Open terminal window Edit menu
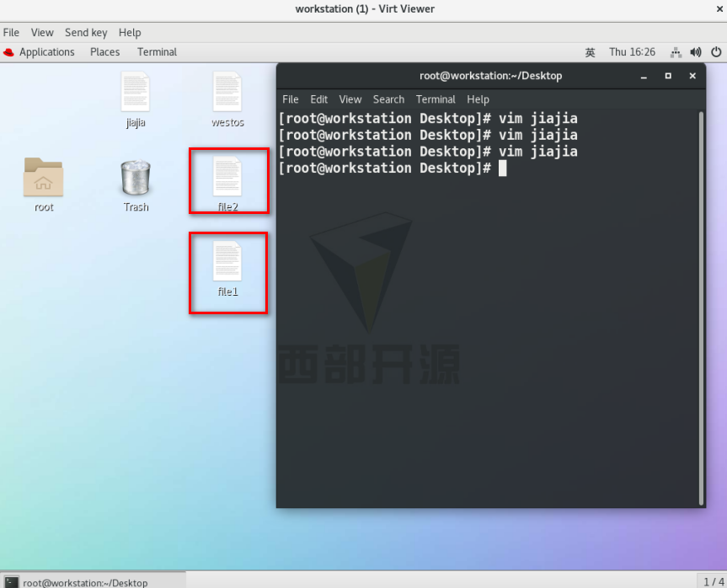 click(x=319, y=99)
